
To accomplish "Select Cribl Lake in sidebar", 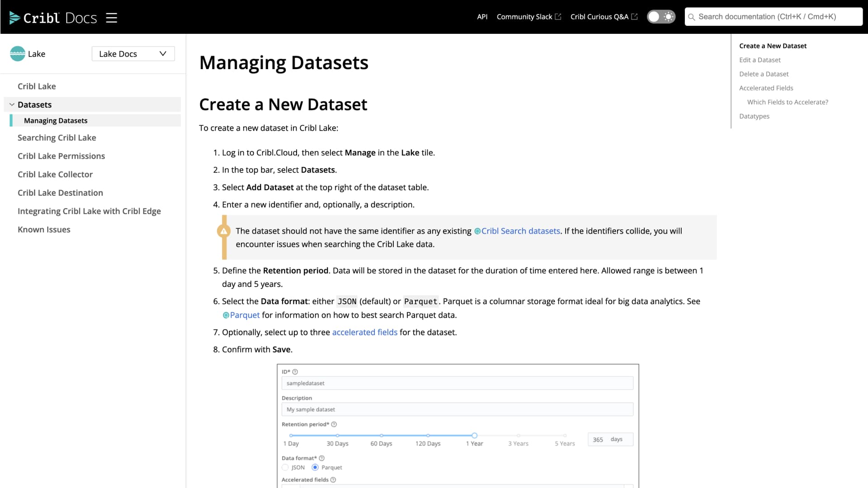I will [37, 86].
